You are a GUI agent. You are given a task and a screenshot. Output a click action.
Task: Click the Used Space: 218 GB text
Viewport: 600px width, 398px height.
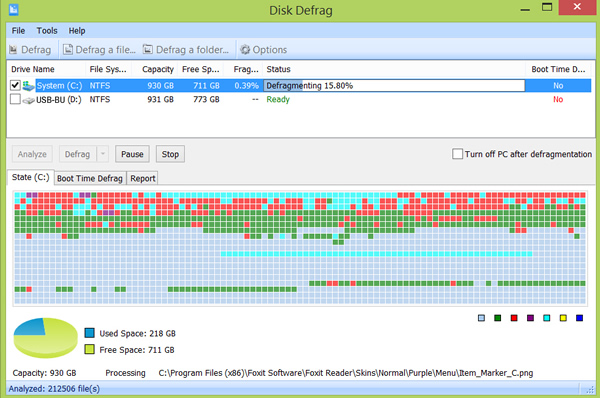point(137,333)
